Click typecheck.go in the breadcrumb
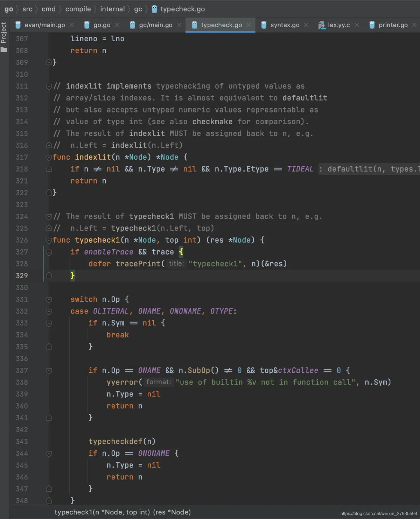420x519 pixels. point(183,9)
